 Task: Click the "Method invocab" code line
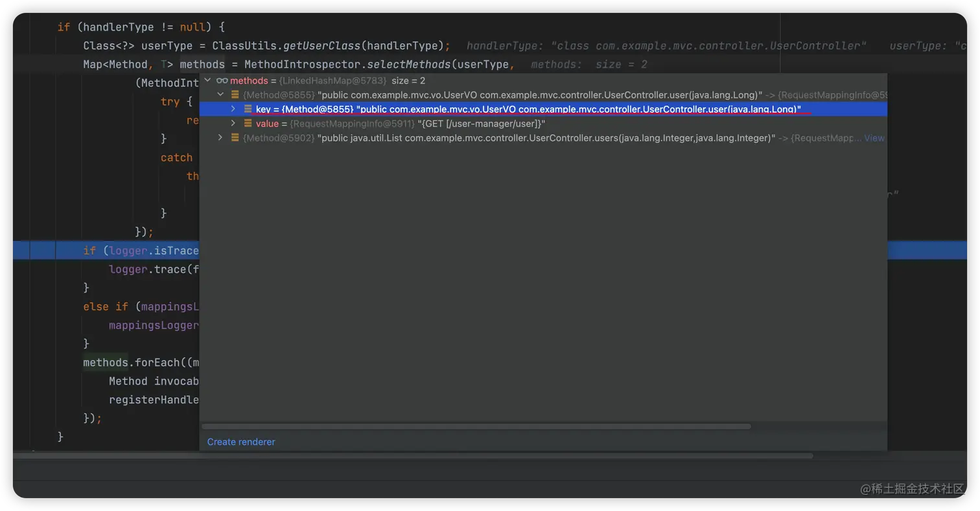pyautogui.click(x=154, y=381)
